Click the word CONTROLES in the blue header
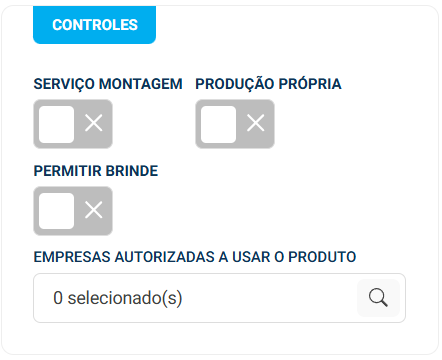The width and height of the screenshot is (442, 360). coord(95,25)
